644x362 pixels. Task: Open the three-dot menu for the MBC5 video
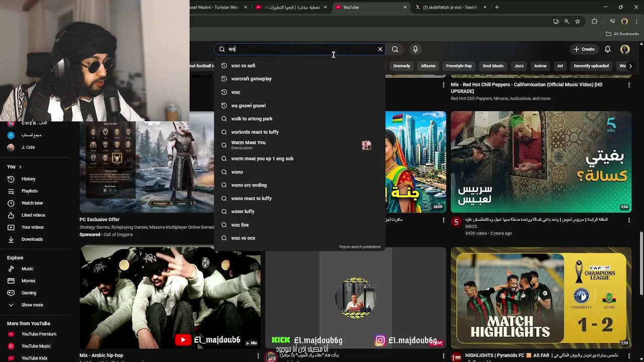click(x=629, y=220)
